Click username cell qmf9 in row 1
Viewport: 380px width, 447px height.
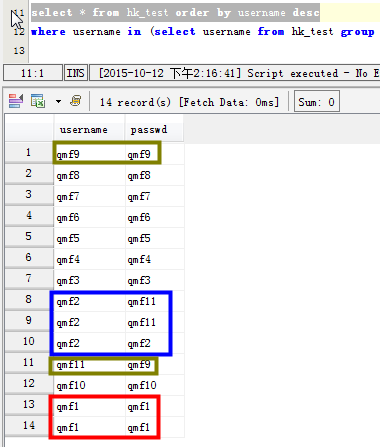coord(89,154)
